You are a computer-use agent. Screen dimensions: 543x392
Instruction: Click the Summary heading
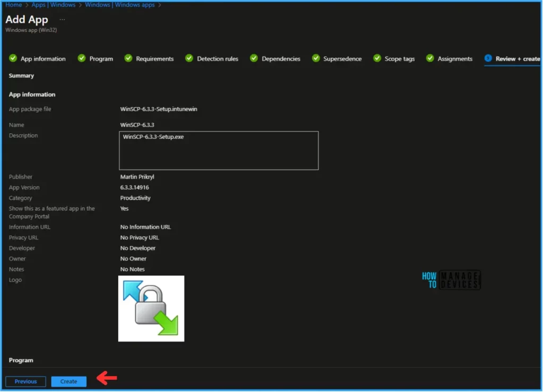21,76
